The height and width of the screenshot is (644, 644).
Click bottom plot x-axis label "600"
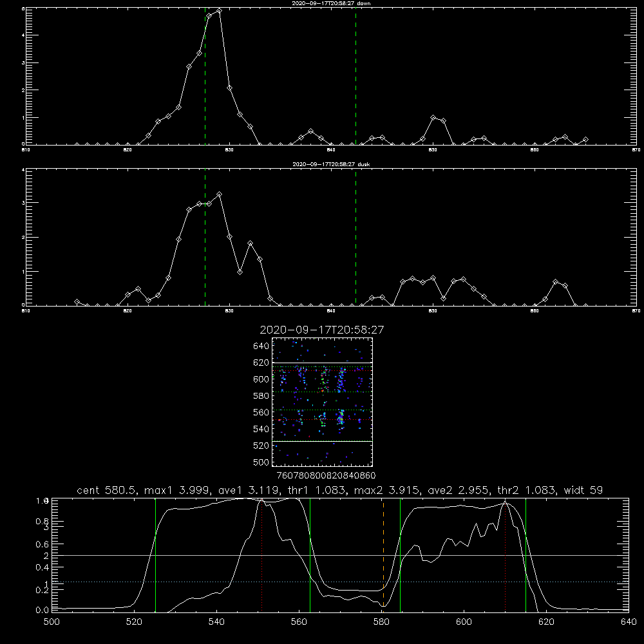point(464,622)
